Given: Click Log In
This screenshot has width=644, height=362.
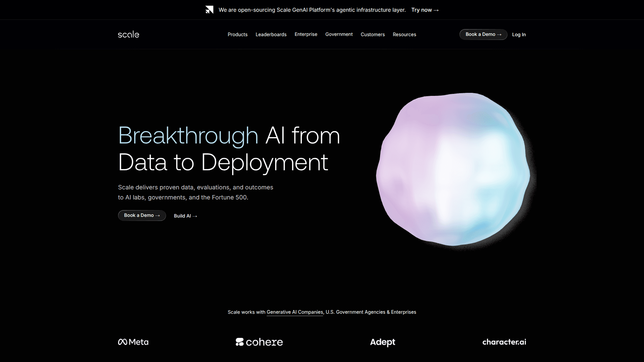Looking at the screenshot, I should 519,35.
